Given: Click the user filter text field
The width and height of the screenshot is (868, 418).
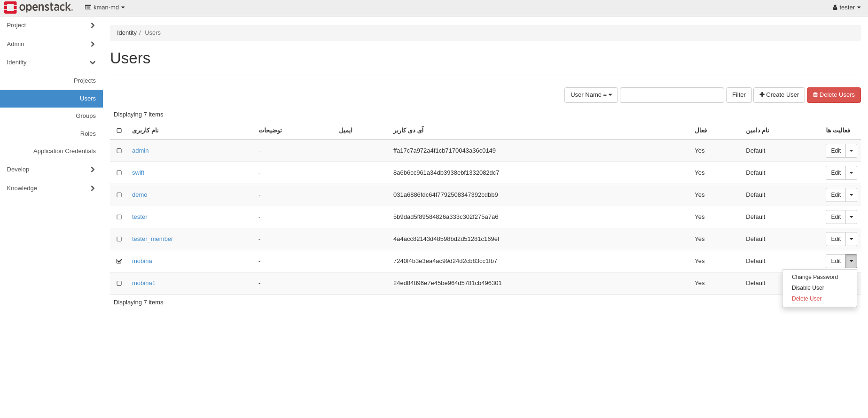Looking at the screenshot, I should click(x=672, y=95).
